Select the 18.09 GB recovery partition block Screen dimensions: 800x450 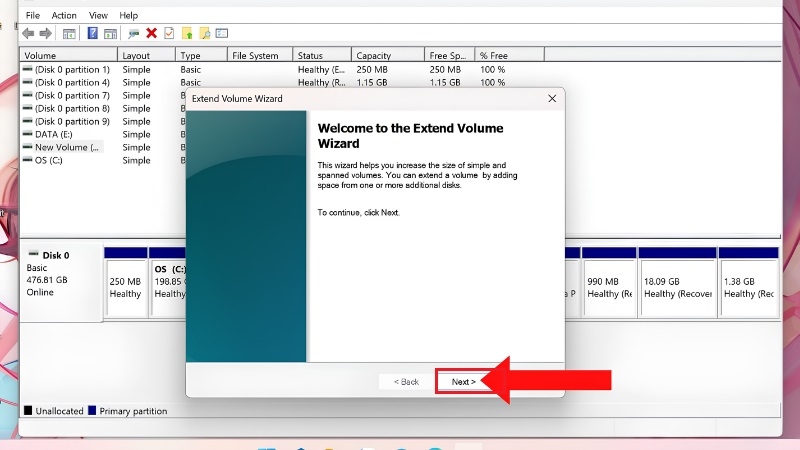[678, 283]
